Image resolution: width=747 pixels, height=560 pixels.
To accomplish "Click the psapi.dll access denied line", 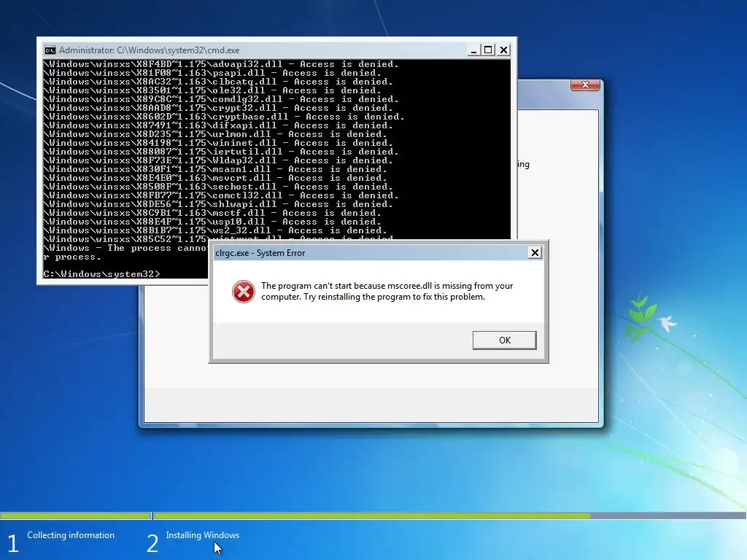I will [212, 73].
